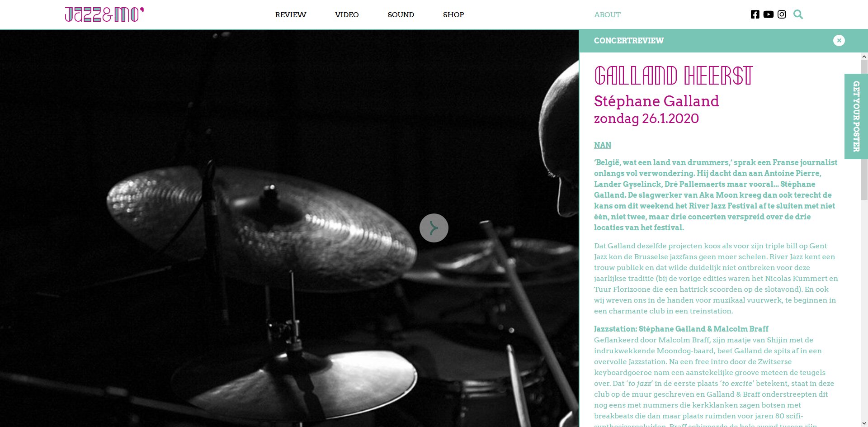Click the Jazz&Mo' logo

click(x=104, y=14)
